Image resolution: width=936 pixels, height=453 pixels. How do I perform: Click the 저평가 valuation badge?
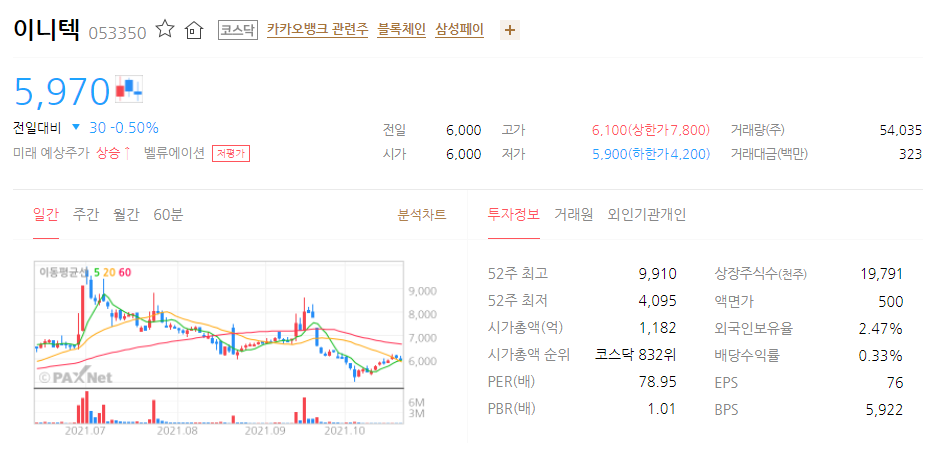coord(230,153)
